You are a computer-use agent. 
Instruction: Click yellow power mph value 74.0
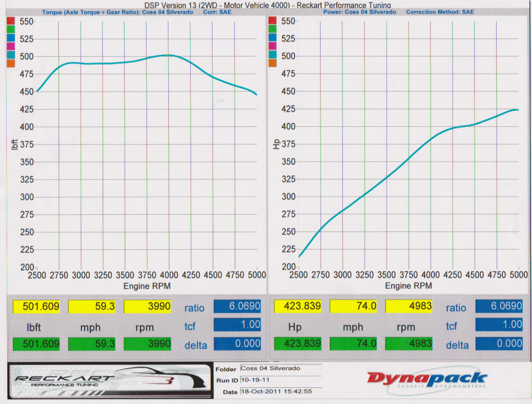[353, 306]
